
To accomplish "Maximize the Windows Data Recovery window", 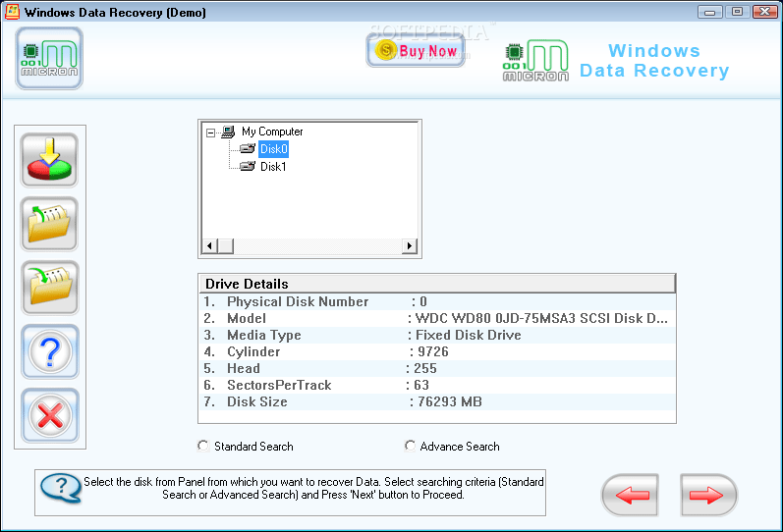I will click(737, 11).
